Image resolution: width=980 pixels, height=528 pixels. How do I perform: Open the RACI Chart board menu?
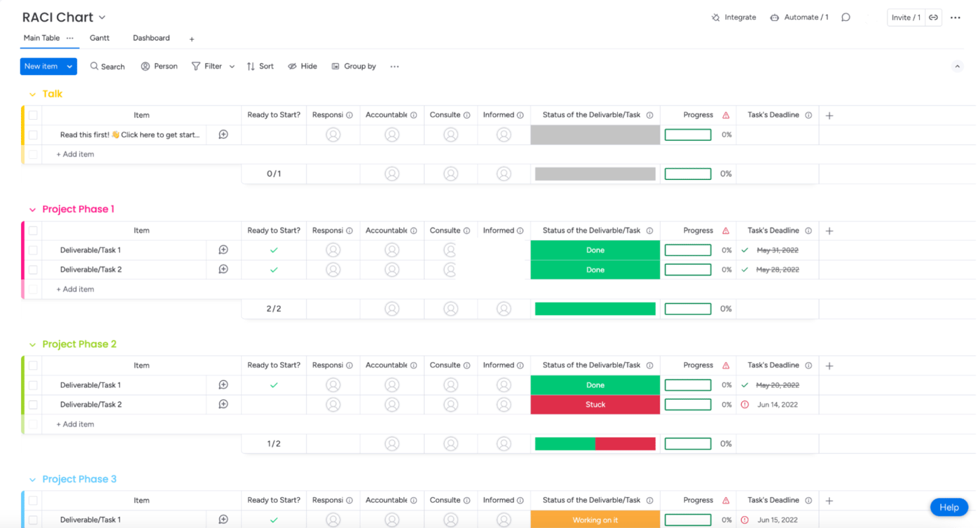(x=102, y=17)
